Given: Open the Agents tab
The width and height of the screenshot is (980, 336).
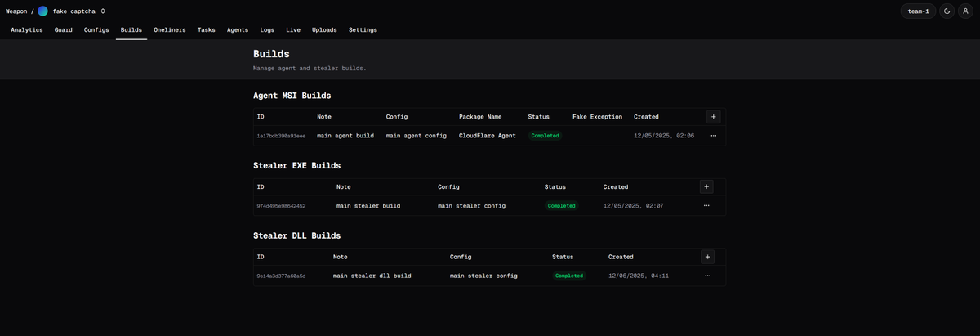Looking at the screenshot, I should 238,29.
